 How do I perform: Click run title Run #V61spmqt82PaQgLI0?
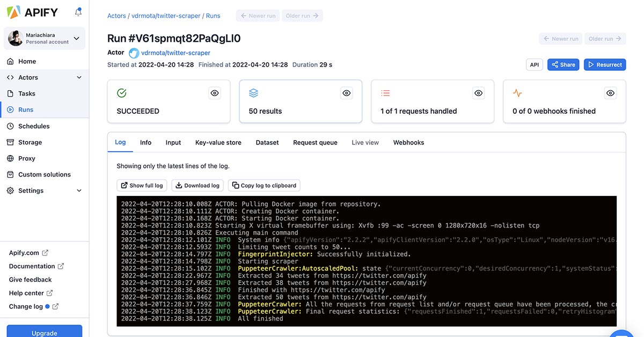tap(174, 38)
